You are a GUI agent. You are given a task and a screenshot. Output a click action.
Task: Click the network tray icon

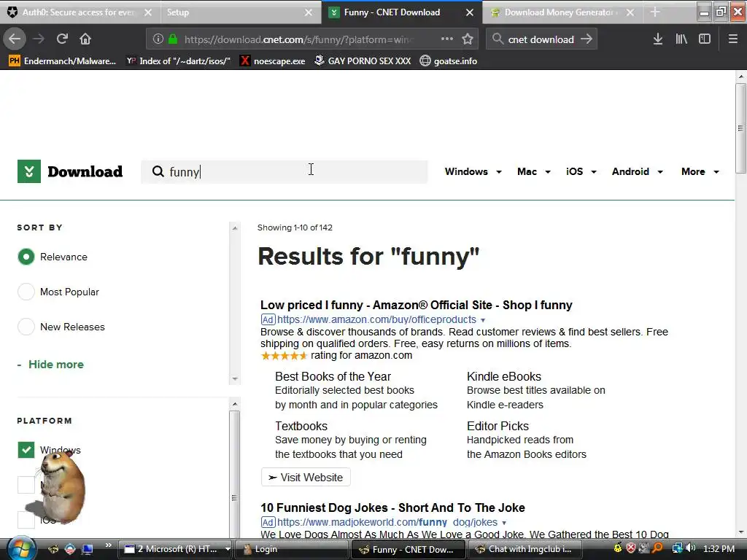pyautogui.click(x=677, y=548)
